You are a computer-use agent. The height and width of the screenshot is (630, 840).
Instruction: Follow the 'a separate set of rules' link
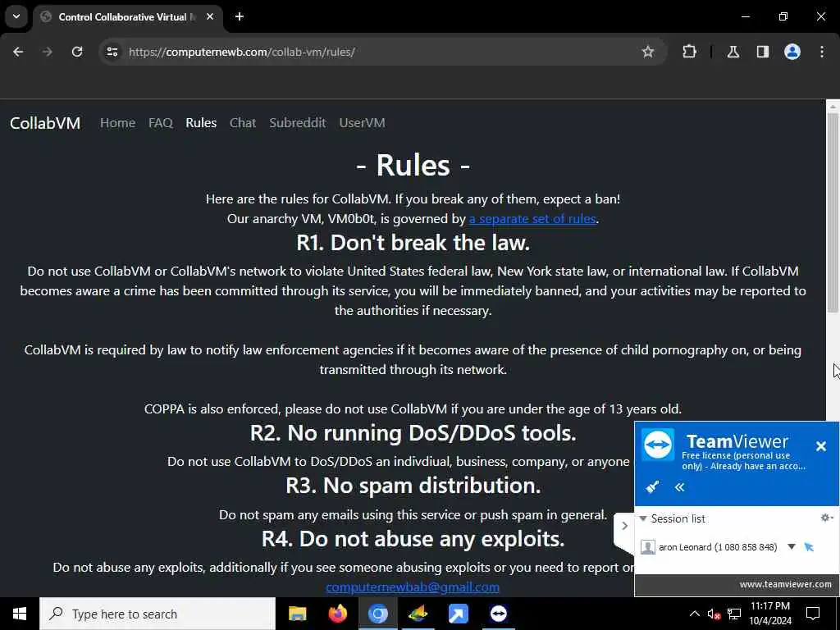pyautogui.click(x=532, y=218)
